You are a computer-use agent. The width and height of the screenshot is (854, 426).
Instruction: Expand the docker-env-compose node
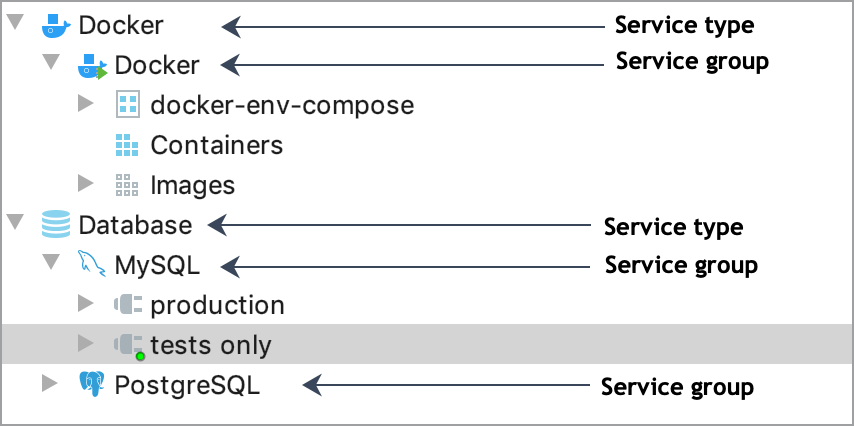coord(86,105)
